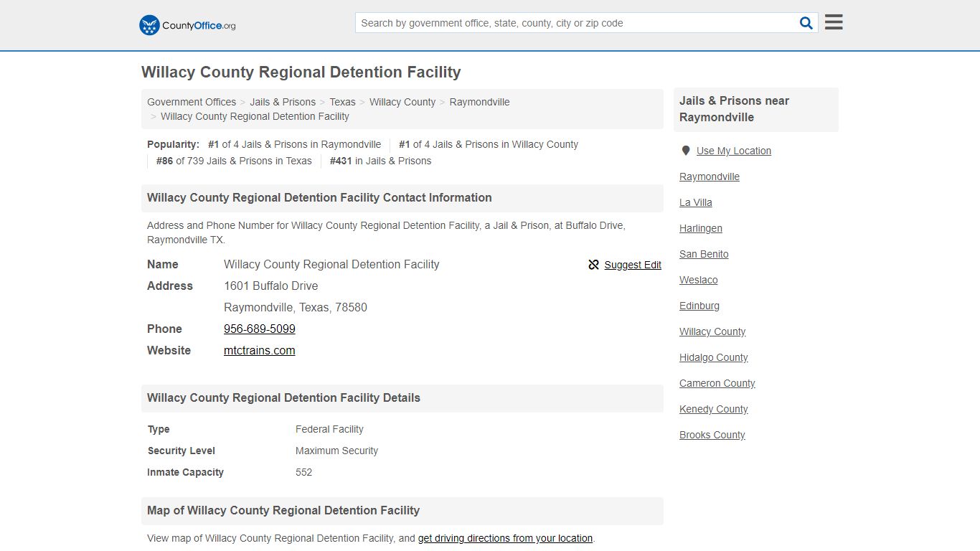Open La Villa sidebar link
The height and width of the screenshot is (551, 980).
(x=696, y=202)
